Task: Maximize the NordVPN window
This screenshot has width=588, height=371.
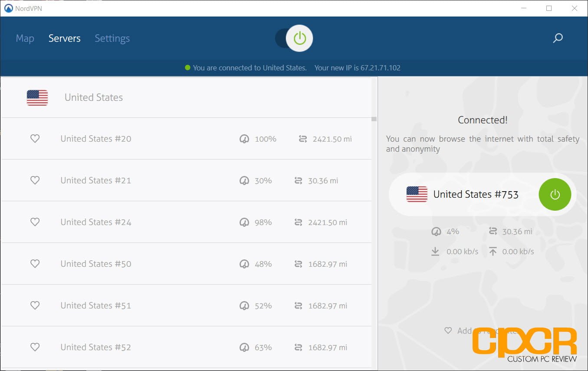Action: [x=549, y=8]
